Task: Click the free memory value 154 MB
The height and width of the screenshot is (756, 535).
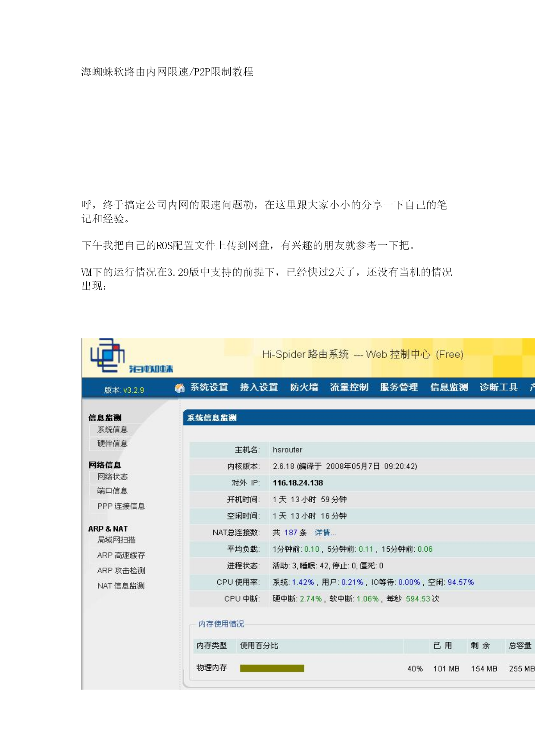Action: pos(484,669)
